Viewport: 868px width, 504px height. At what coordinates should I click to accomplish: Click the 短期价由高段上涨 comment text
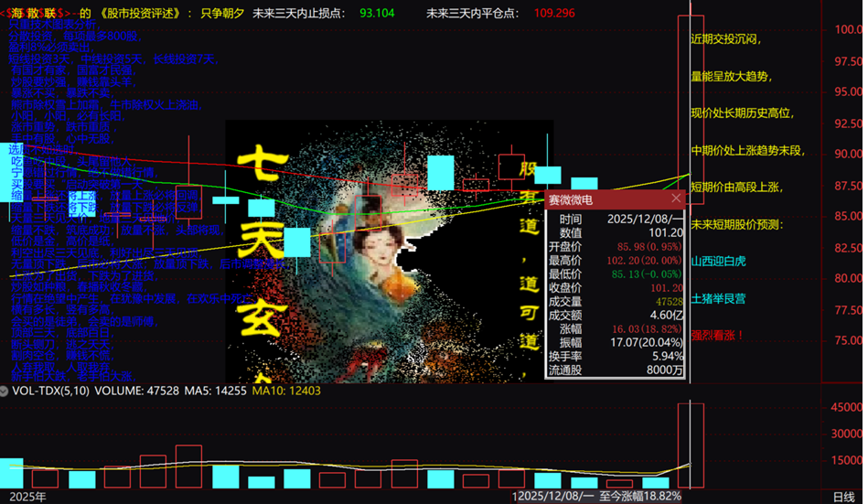click(737, 188)
